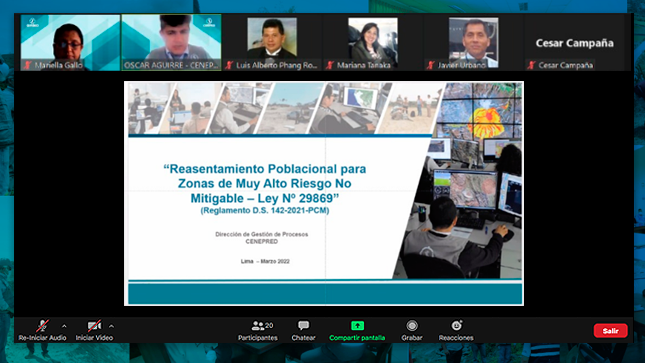Select Mariella Gallo's video thumbnail

(x=70, y=42)
